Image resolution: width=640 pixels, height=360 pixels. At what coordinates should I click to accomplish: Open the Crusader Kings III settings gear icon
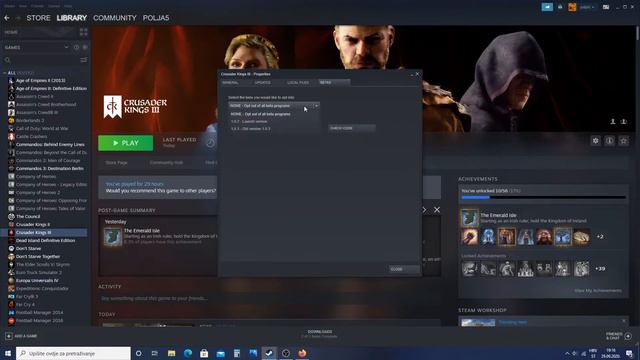pyautogui.click(x=596, y=141)
